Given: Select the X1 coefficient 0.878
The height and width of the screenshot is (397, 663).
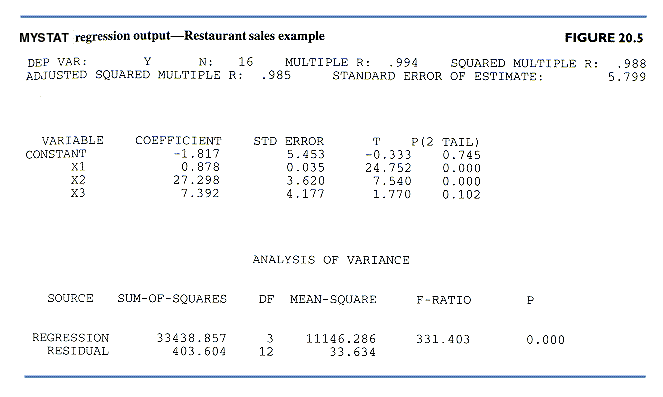Looking at the screenshot, I should [200, 167].
